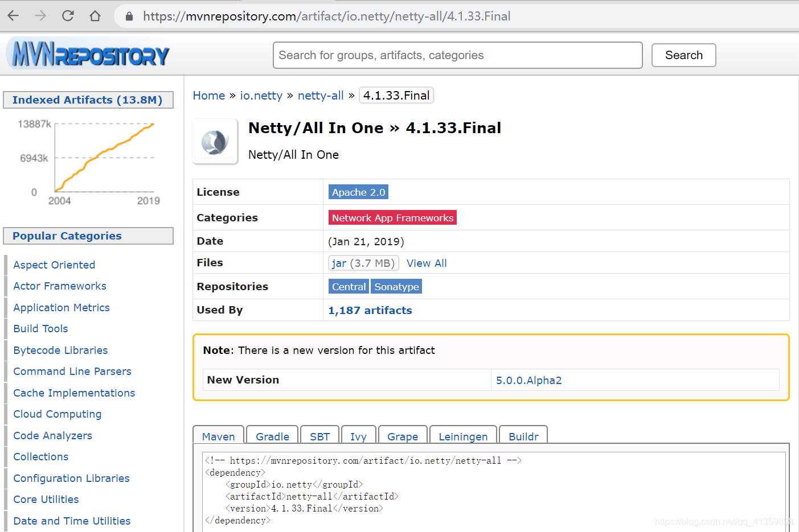Go back using the browser back arrow
Screen dimensions: 799x532
[x=13, y=16]
